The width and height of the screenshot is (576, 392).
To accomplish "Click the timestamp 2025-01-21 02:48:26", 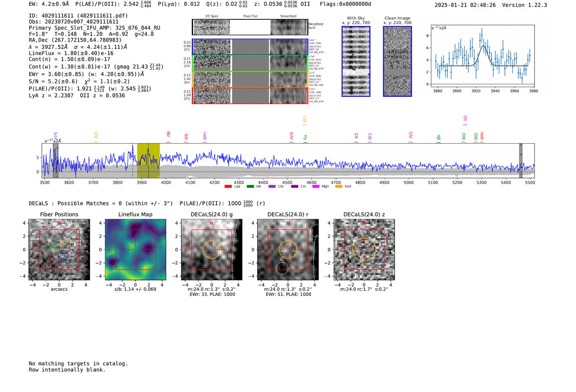I will (465, 5).
